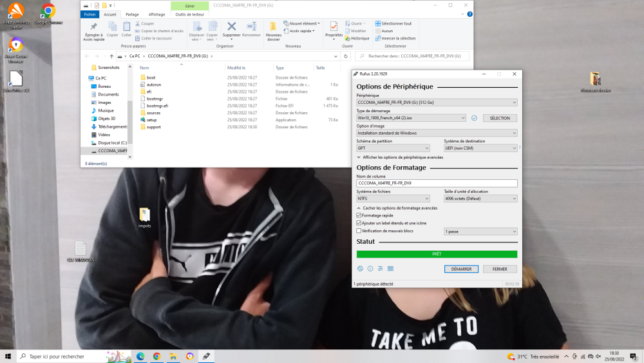Open Google Chrome desktop icon

48,14
